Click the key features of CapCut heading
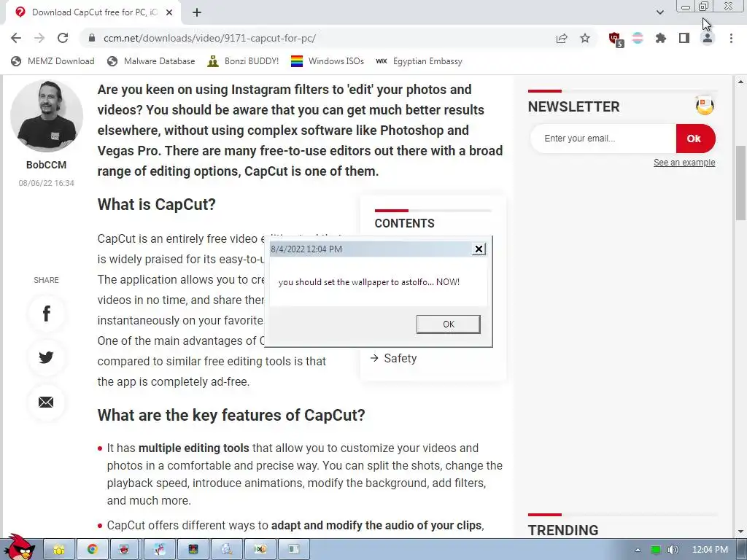The height and width of the screenshot is (560, 747). [231, 415]
